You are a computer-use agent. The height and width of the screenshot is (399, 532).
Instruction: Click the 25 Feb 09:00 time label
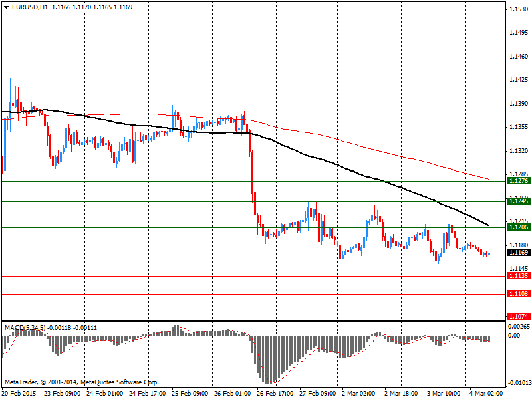pyautogui.click(x=190, y=394)
